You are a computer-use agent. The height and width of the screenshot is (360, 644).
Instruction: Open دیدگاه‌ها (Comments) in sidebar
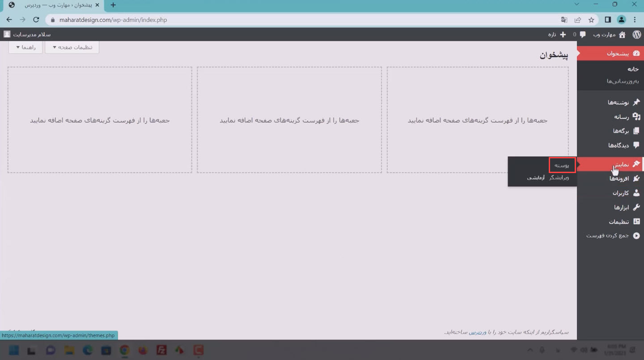click(x=610, y=145)
